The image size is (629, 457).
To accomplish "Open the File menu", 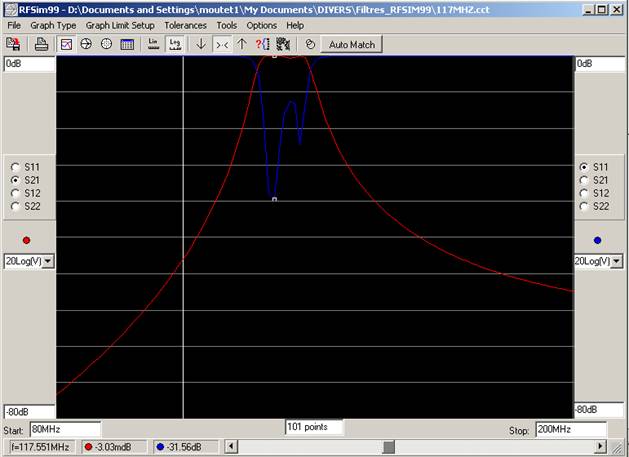I will 14,25.
